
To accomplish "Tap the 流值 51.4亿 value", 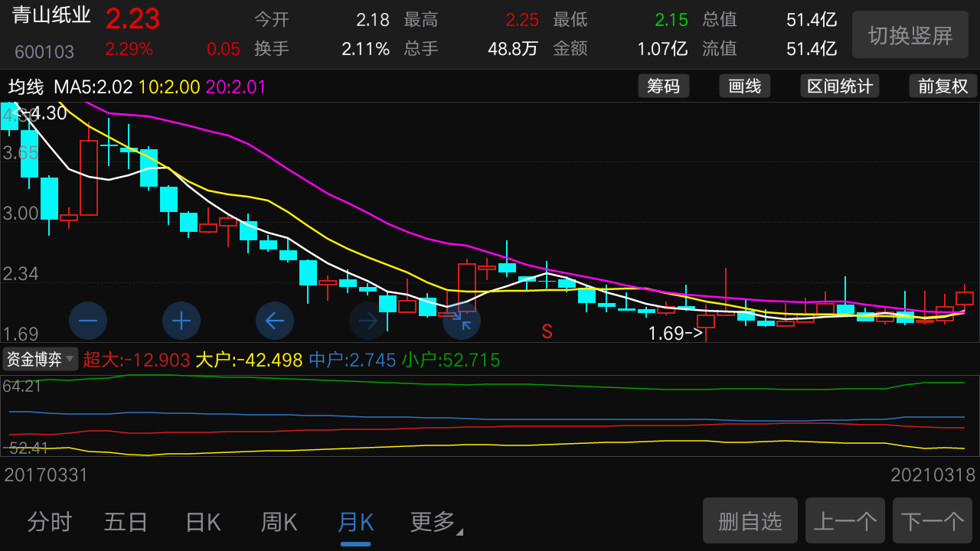I will pos(812,49).
